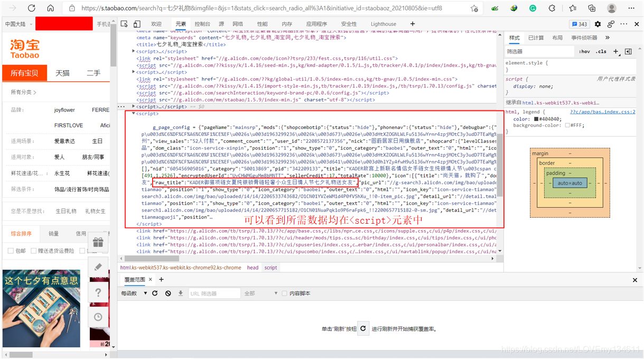Open the browser profile avatar

(612, 8)
